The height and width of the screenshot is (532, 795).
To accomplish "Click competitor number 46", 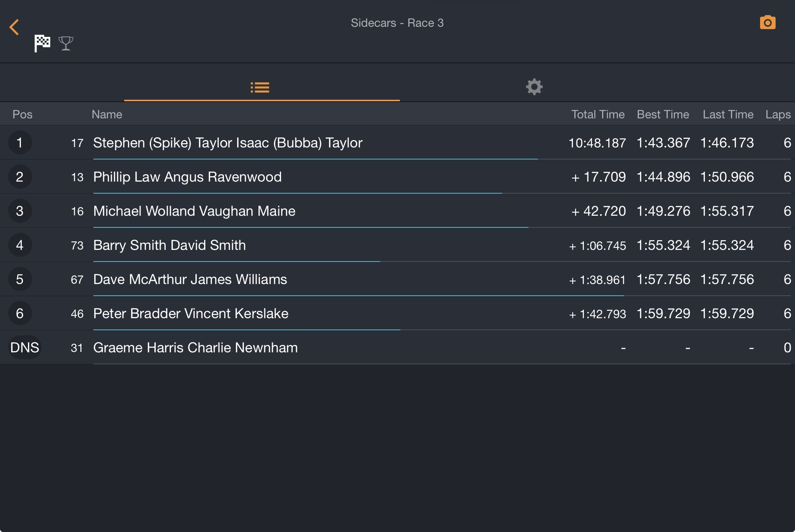I will tap(77, 314).
